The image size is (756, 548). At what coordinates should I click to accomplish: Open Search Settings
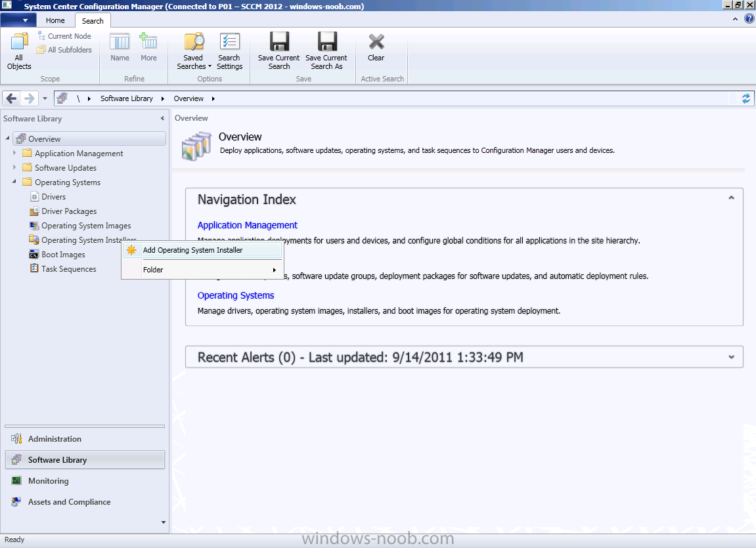tap(229, 51)
